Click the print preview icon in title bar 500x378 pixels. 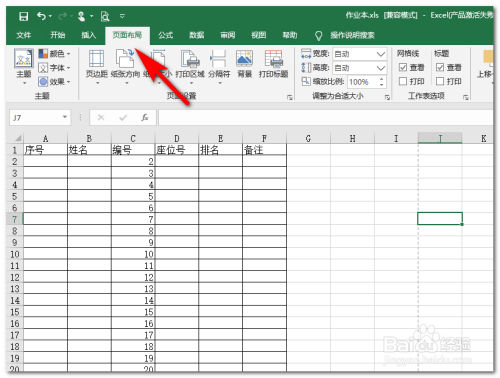pyautogui.click(x=105, y=16)
